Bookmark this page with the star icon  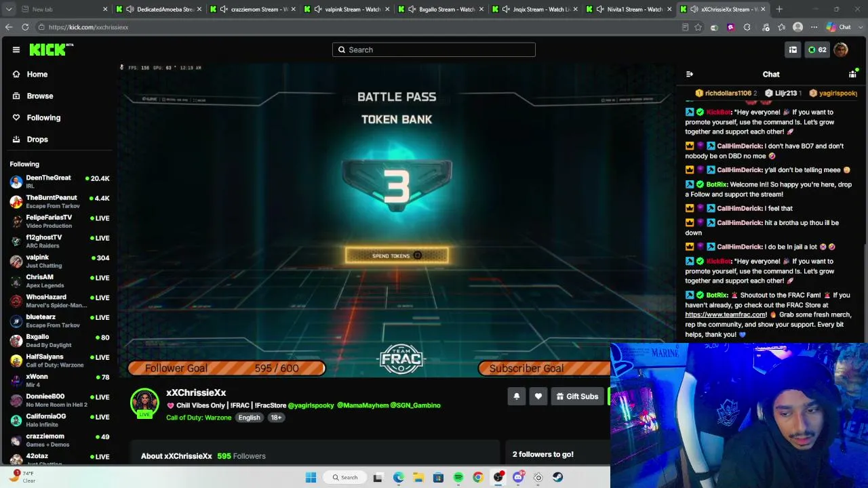[698, 27]
